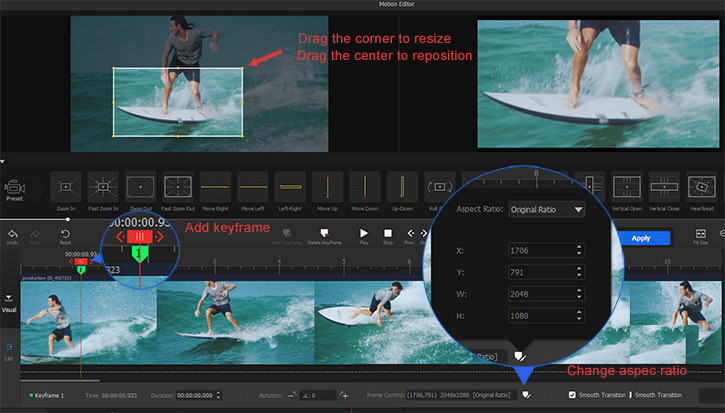Image resolution: width=725 pixels, height=413 pixels.
Task: Choose the Fast Zoom In preset
Action: click(x=103, y=187)
